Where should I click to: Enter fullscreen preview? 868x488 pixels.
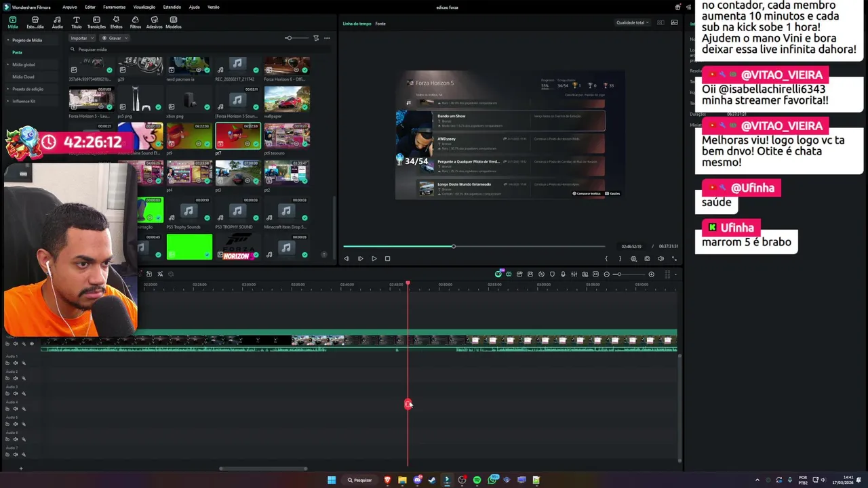674,258
